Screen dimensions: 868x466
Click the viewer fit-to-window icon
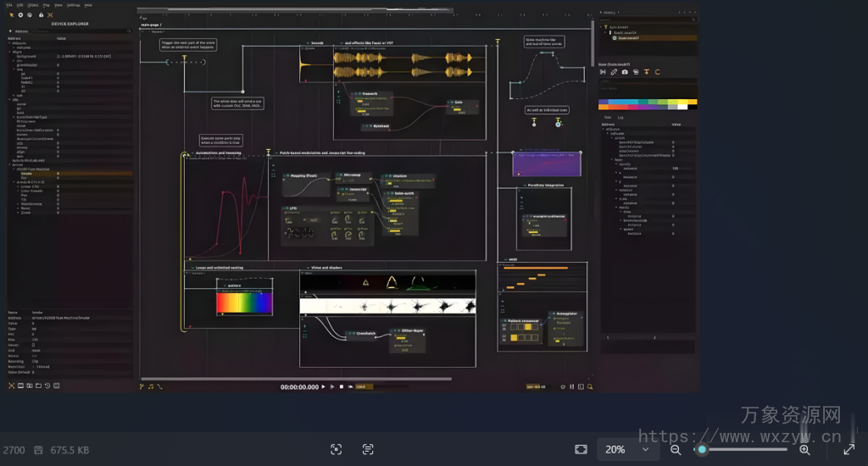(x=581, y=449)
